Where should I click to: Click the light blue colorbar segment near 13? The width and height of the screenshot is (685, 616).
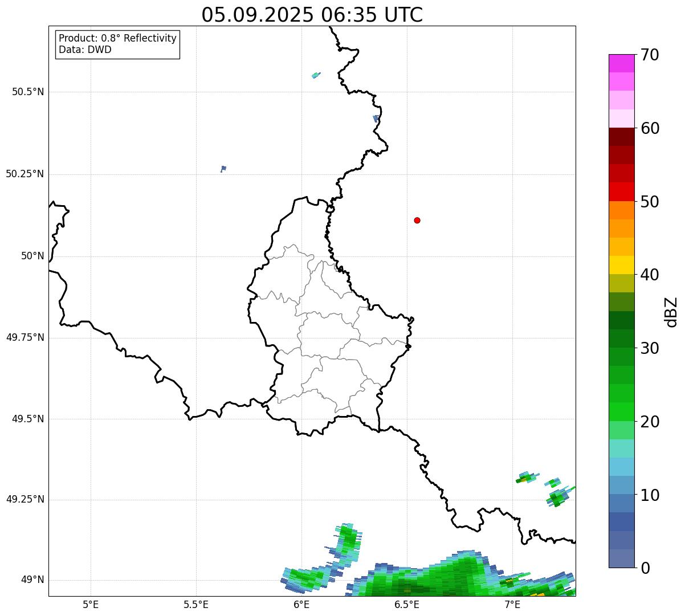(622, 467)
